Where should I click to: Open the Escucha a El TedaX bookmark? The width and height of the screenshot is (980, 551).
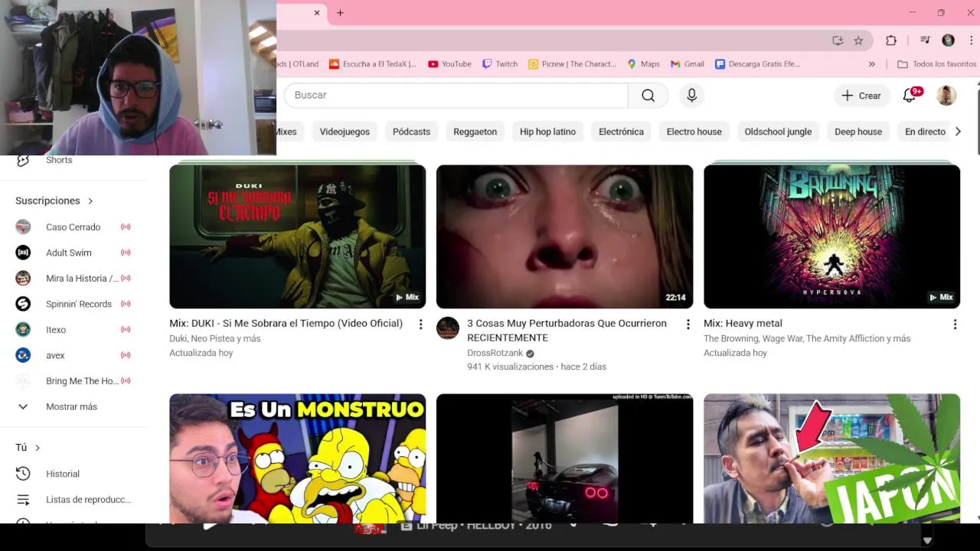(372, 64)
